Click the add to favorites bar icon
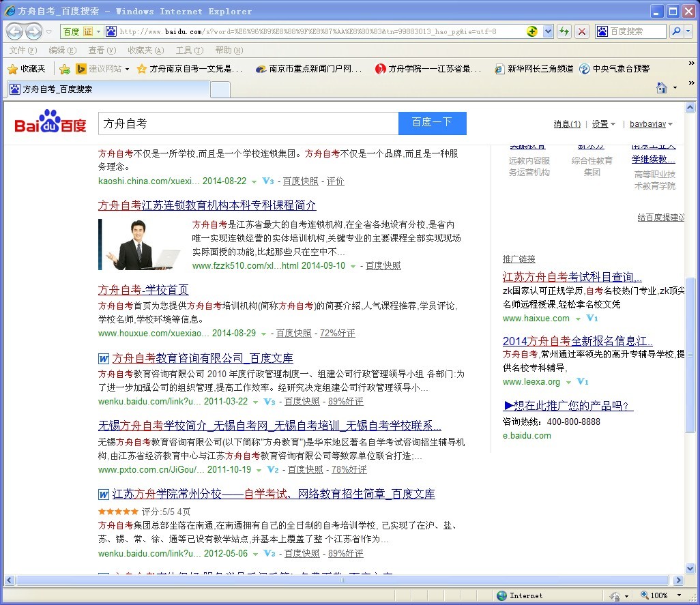 pyautogui.click(x=65, y=69)
